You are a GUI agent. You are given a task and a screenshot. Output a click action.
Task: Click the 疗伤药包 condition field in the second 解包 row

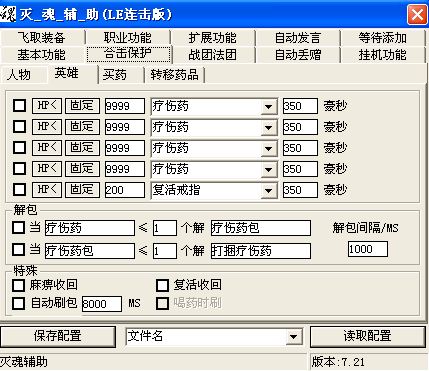point(90,251)
